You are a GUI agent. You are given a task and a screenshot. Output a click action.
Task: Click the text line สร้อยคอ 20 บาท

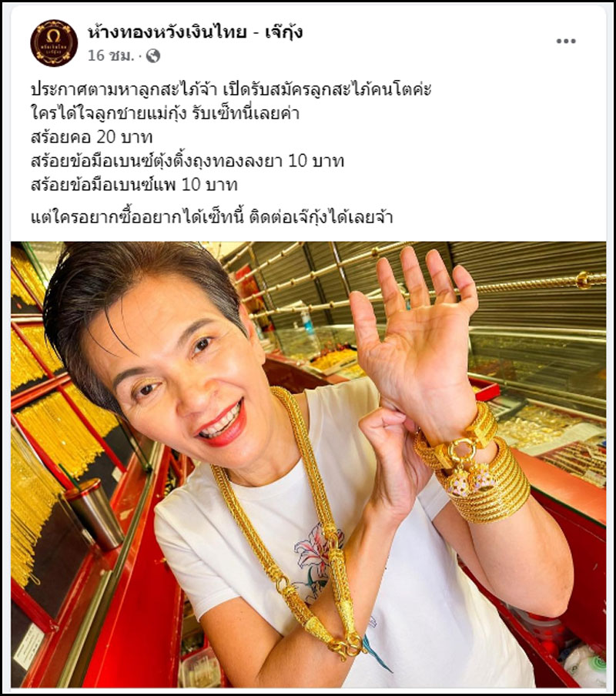coord(92,137)
